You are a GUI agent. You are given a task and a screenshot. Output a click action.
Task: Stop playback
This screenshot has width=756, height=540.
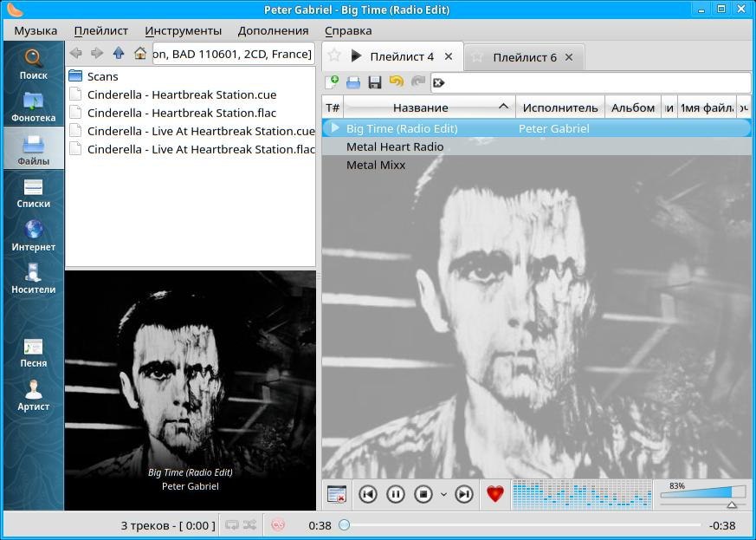click(x=423, y=494)
